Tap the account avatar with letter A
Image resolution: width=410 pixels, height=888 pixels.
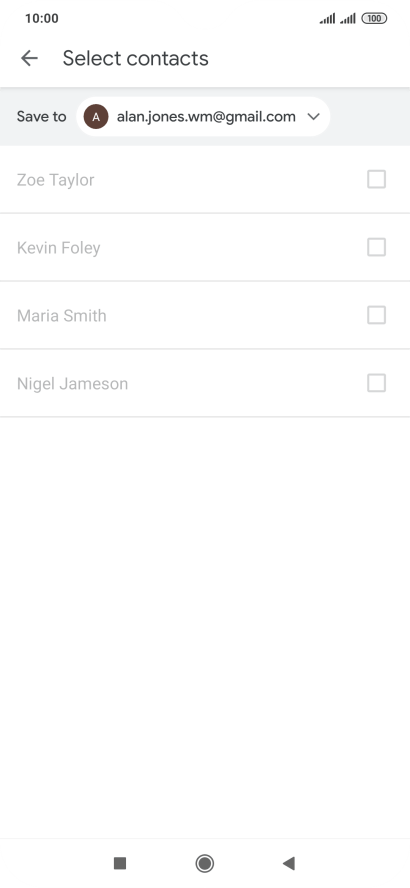[x=96, y=117]
